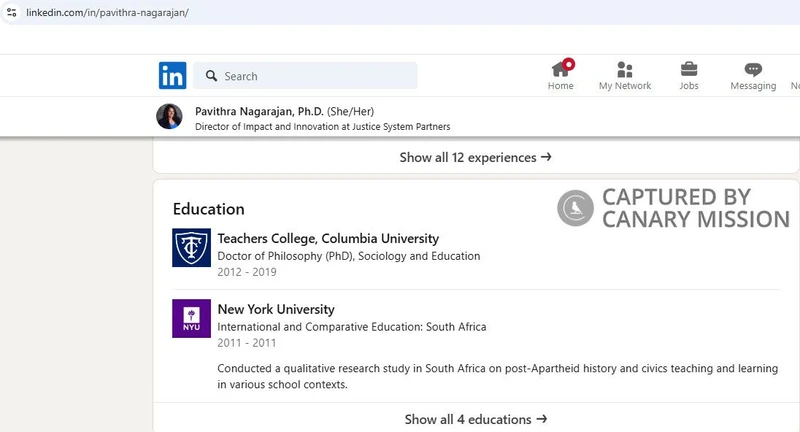Open the Teachers College logo
Image resolution: width=800 pixels, height=432 pixels.
click(191, 247)
